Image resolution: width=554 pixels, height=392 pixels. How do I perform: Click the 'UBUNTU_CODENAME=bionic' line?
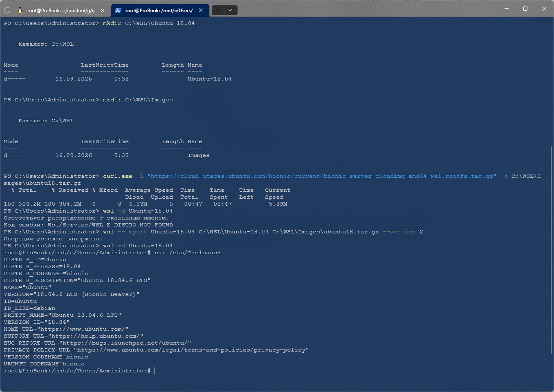tap(44, 364)
